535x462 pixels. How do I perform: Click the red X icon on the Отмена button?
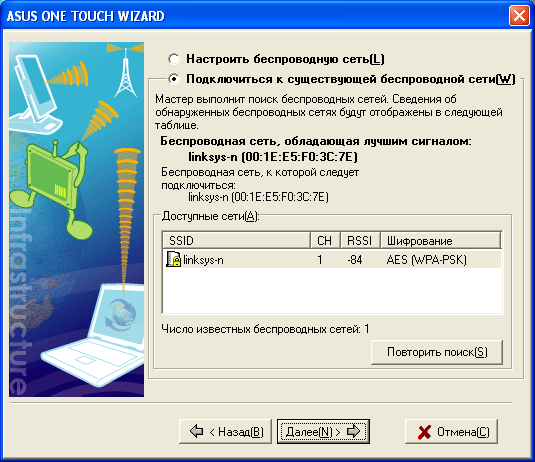point(424,432)
